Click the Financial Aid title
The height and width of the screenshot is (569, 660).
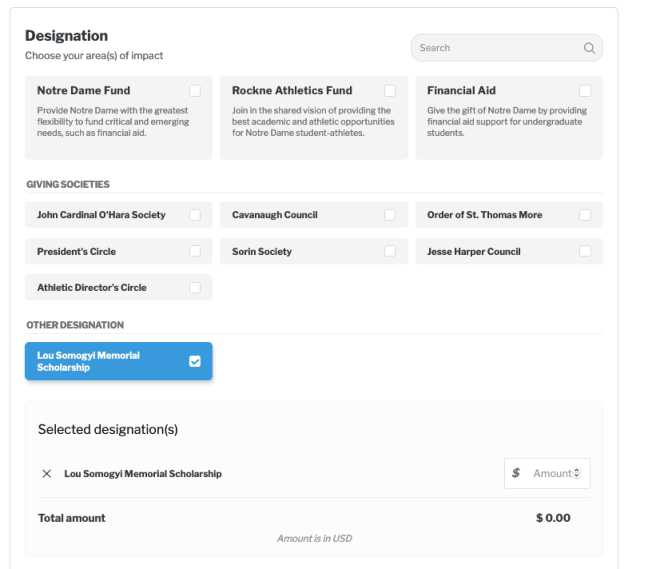(x=461, y=90)
